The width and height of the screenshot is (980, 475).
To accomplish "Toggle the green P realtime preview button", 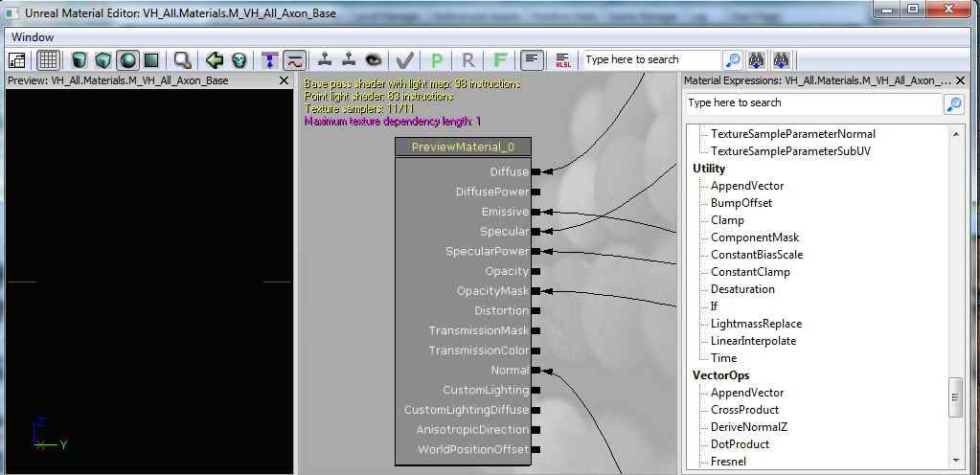I will pyautogui.click(x=437, y=60).
